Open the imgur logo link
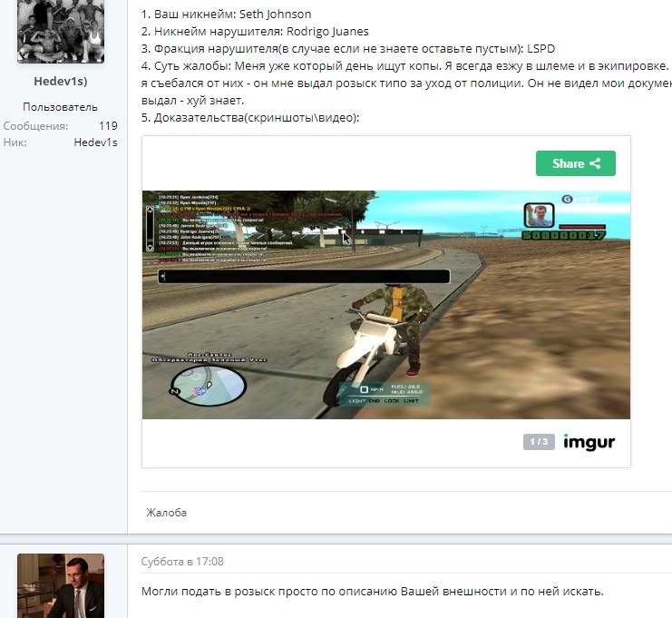 pos(589,442)
